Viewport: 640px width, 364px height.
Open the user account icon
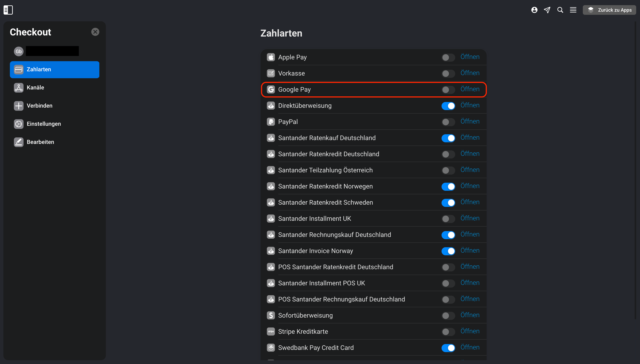(534, 10)
